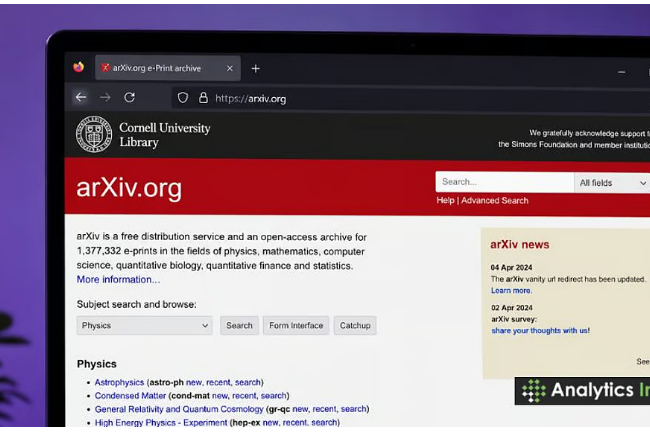Screen dimensions: 650x434
Task: Focus the address bar showing arxiv.org
Action: [x=410, y=99]
